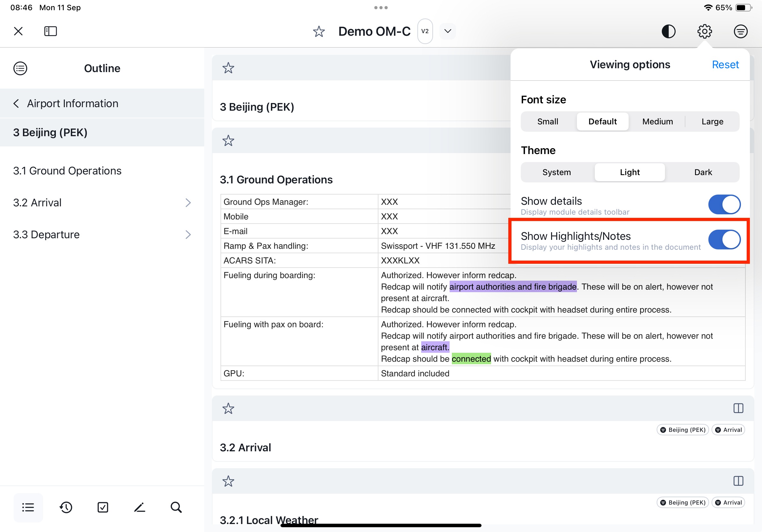The width and height of the screenshot is (762, 532).
Task: Select the Small font size segment
Action: tap(548, 122)
